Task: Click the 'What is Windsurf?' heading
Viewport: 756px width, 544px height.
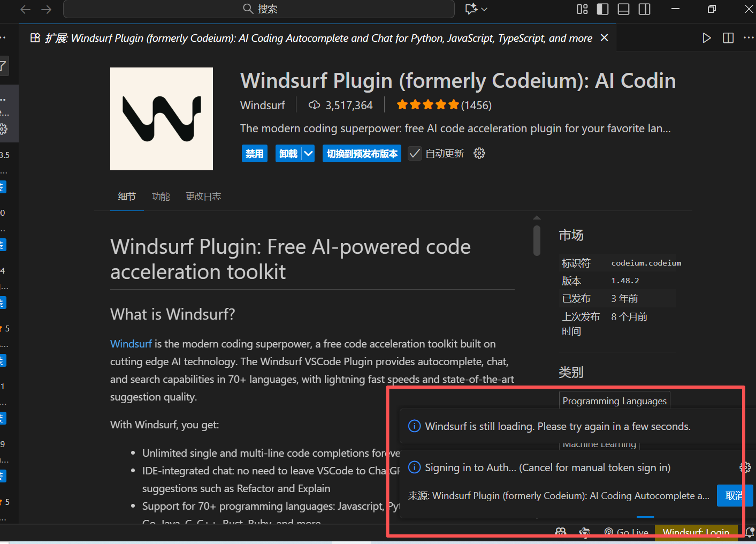Action: pos(173,314)
